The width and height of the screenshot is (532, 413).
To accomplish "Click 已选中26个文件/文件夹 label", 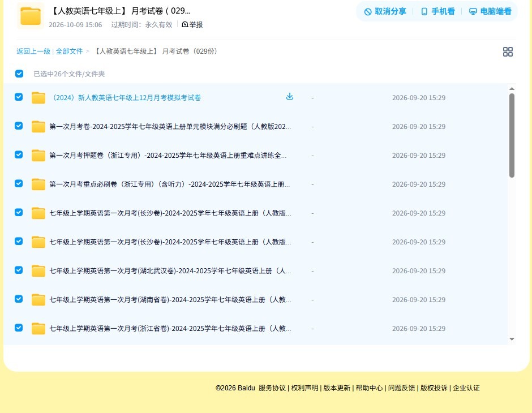I will click(x=69, y=74).
